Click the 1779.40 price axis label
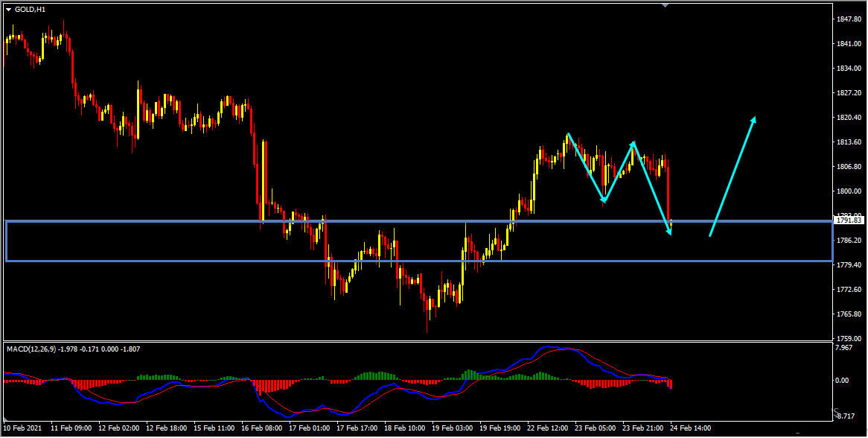This screenshot has width=868, height=438. pyautogui.click(x=849, y=265)
